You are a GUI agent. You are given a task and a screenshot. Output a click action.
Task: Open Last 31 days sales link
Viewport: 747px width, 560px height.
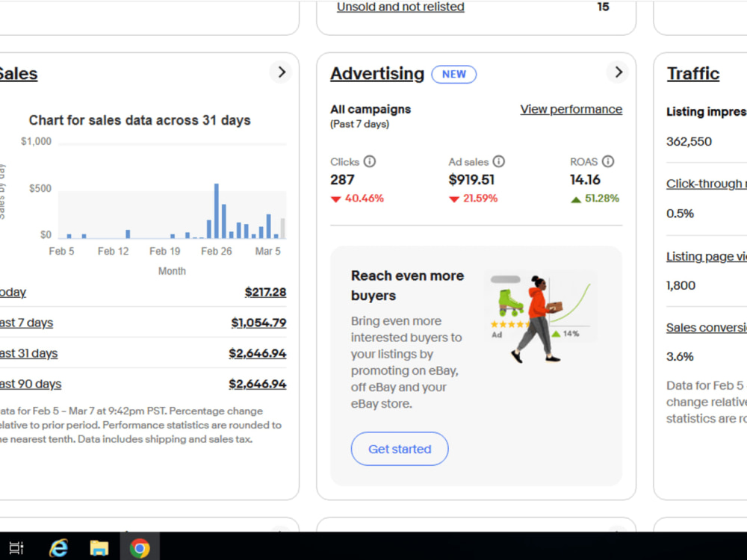point(28,353)
